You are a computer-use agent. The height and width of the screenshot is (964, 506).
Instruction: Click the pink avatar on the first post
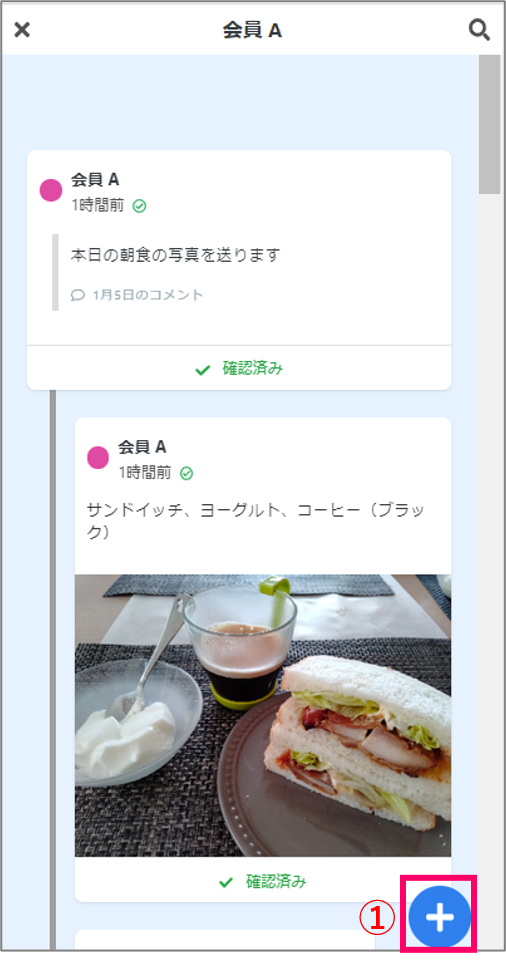tap(51, 191)
